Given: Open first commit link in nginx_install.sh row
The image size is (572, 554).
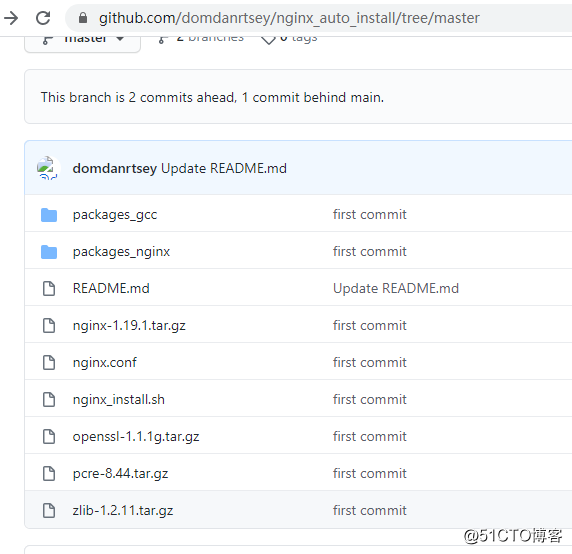Looking at the screenshot, I should coord(370,399).
